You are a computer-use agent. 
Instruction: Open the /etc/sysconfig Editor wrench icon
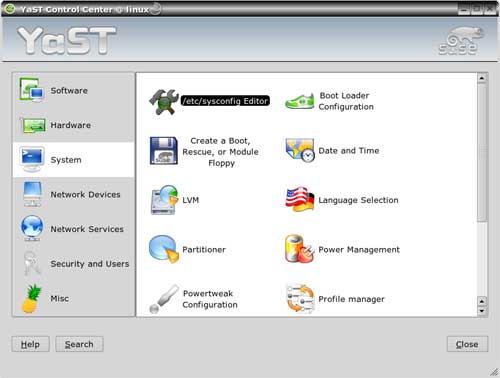[x=164, y=102]
